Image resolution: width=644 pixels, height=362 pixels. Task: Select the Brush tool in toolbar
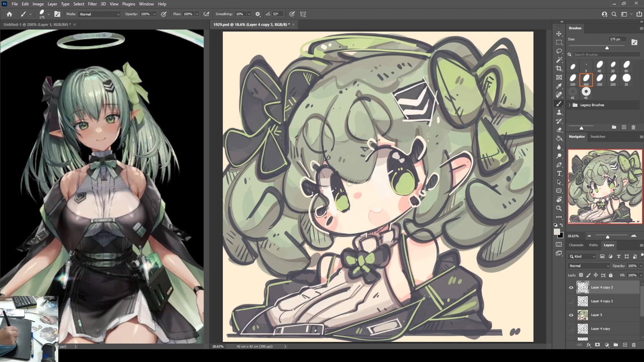[x=559, y=104]
